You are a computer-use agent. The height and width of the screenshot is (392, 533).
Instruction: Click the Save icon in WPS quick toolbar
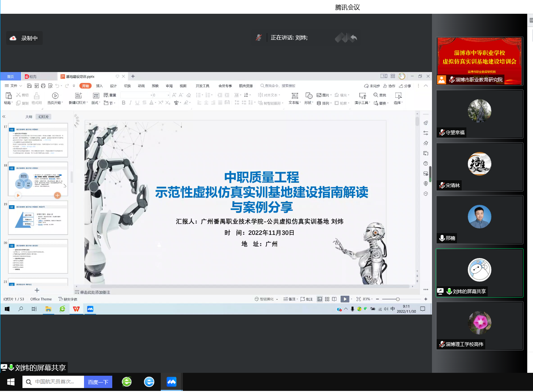pos(29,86)
